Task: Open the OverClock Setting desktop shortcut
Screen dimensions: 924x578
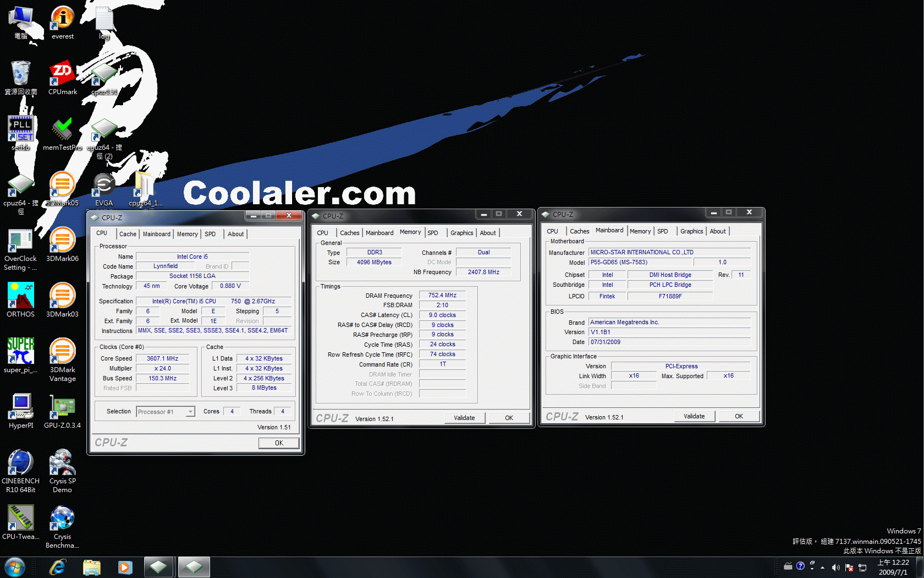Action: coord(21,249)
